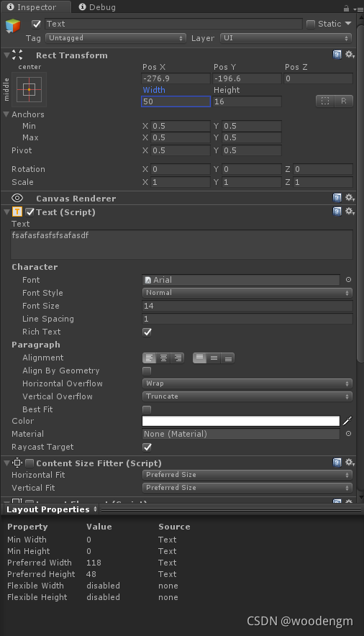The height and width of the screenshot is (636, 364).
Task: Switch to the Debug tab
Action: 97,7
